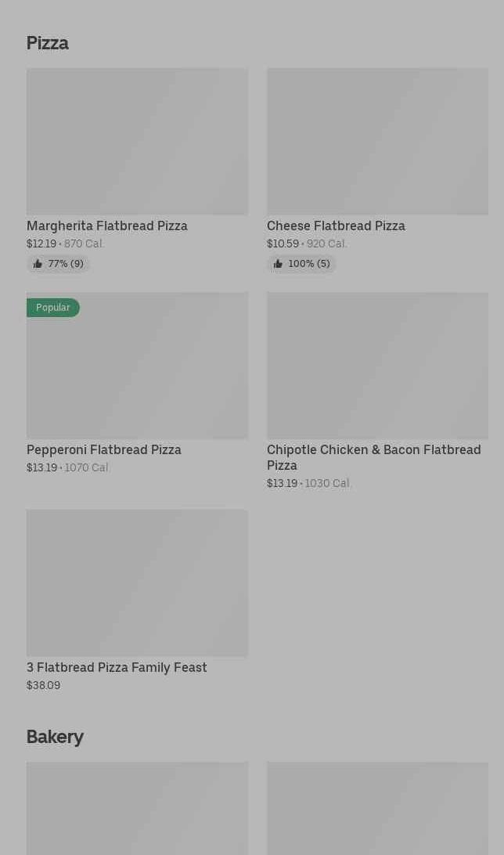This screenshot has width=504, height=855.
Task: Click the Cheese Flatbread Pizza title
Action: pyautogui.click(x=336, y=225)
